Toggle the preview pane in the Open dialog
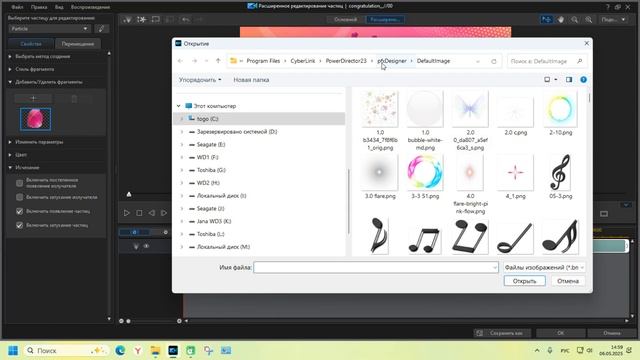The height and width of the screenshot is (360, 640). (x=569, y=80)
